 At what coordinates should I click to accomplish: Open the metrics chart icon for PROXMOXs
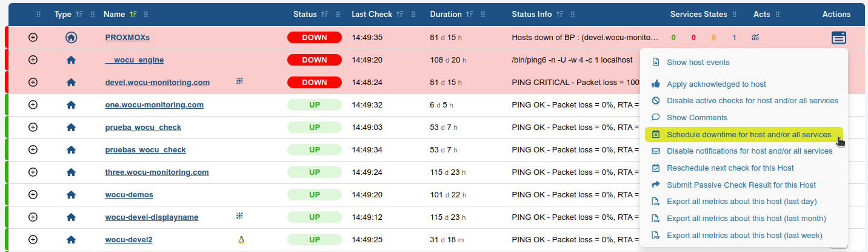click(755, 38)
